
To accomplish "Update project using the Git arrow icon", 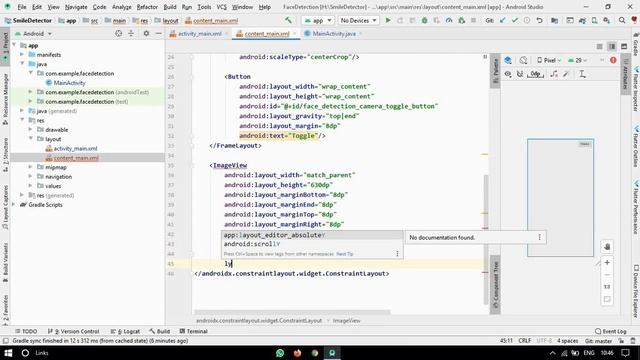I will click(x=502, y=20).
